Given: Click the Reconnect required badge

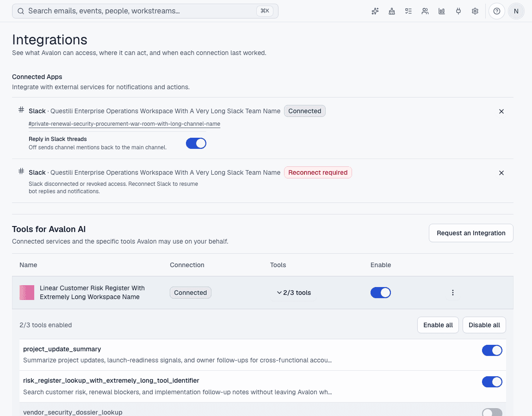Looking at the screenshot, I should [x=318, y=172].
